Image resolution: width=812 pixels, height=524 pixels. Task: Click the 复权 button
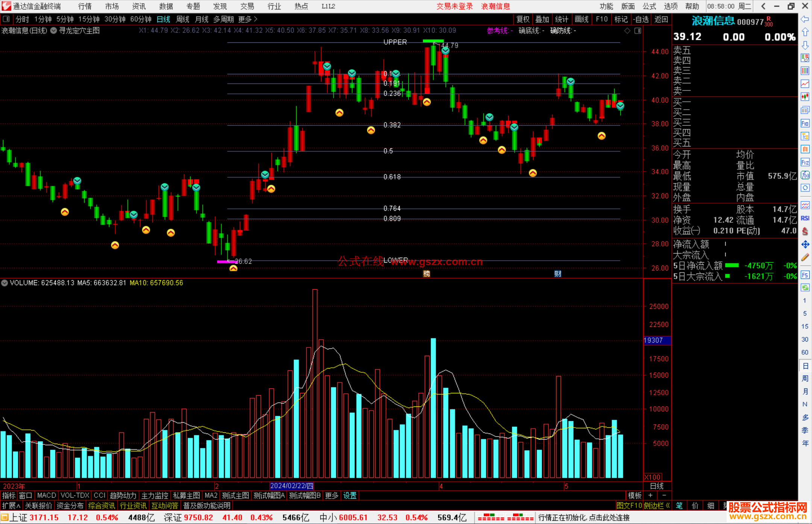523,19
